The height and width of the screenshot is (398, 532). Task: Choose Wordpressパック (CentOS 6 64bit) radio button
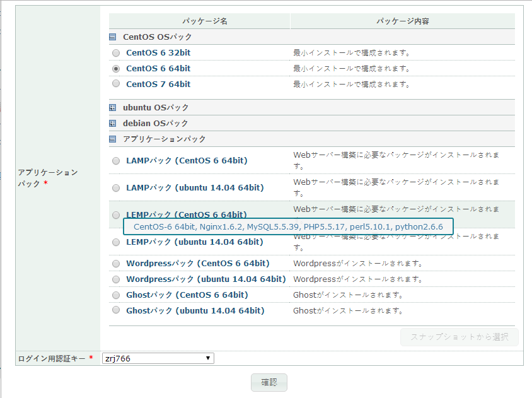(116, 264)
